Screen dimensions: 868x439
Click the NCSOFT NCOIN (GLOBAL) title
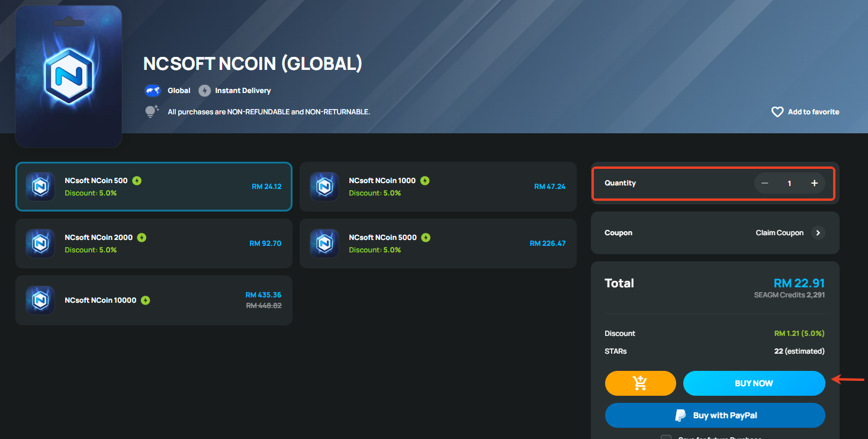253,63
